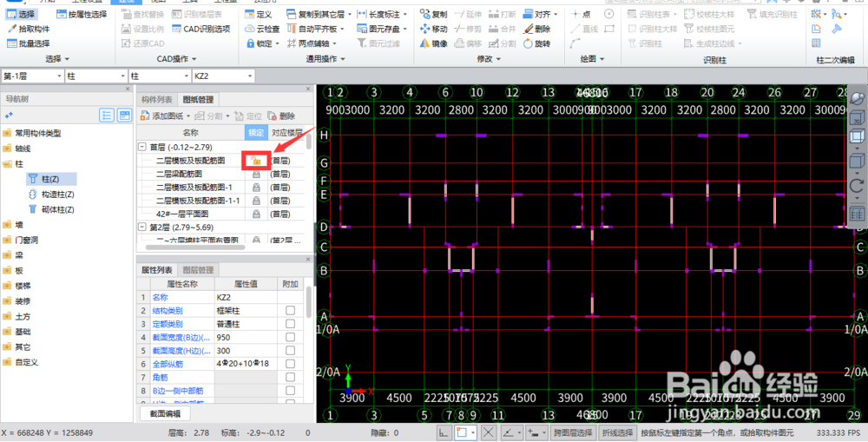Screen dimensions: 868x442
Task: Switch navigation tree to list view icon
Action: pos(107,115)
